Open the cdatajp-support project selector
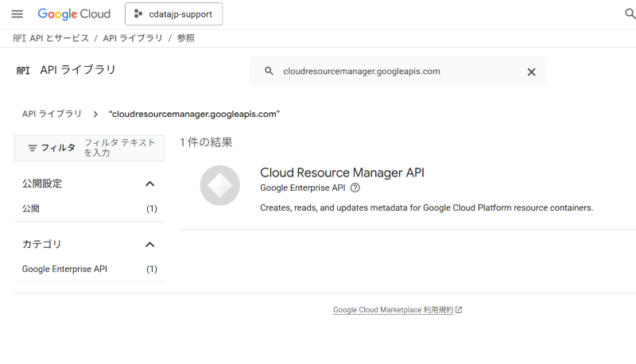 click(x=173, y=14)
